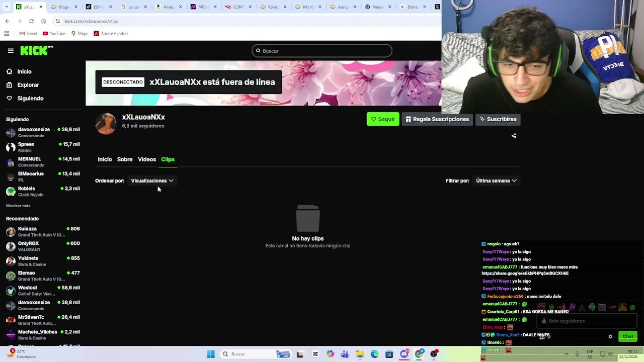Image resolution: width=644 pixels, height=362 pixels.
Task: Open Kuinaza recommended channel
Action: click(x=43, y=231)
